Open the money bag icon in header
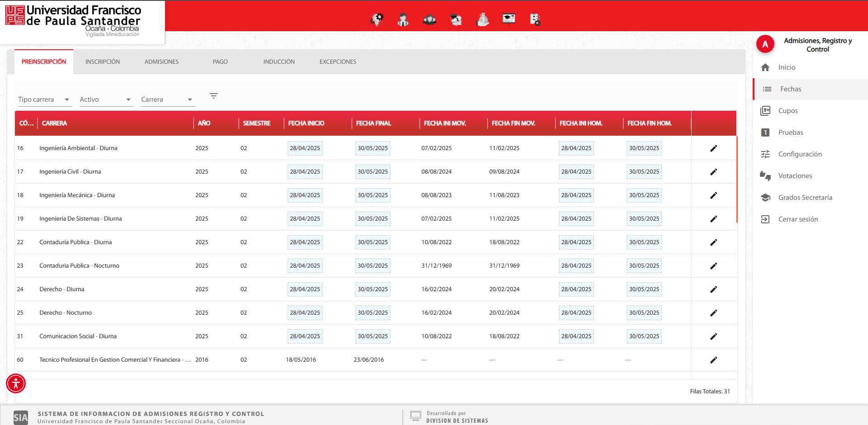868x425 pixels. pyautogui.click(x=483, y=19)
